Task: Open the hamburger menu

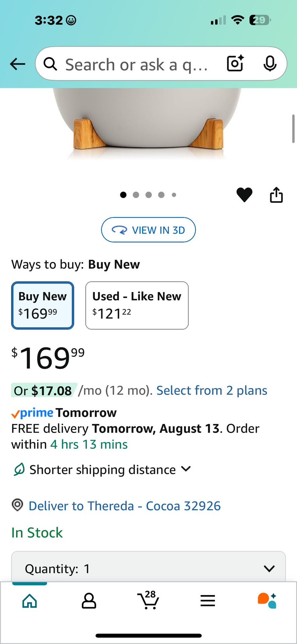Action: pos(207,600)
